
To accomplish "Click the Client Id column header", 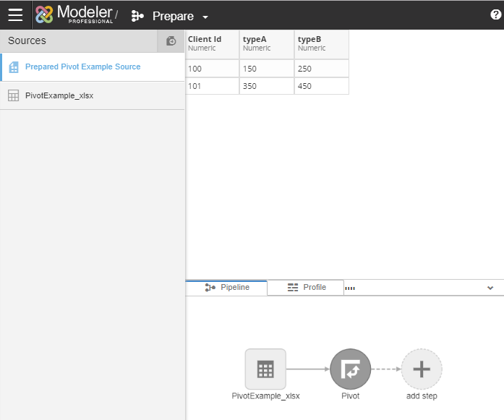I will click(212, 43).
